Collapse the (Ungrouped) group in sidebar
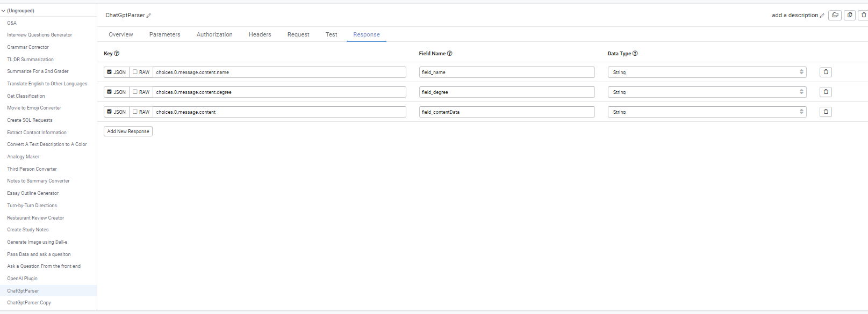The image size is (868, 314). click(3, 11)
